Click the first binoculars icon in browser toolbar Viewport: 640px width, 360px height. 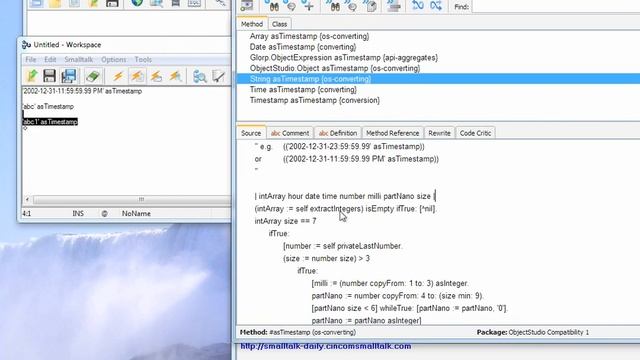274,6
